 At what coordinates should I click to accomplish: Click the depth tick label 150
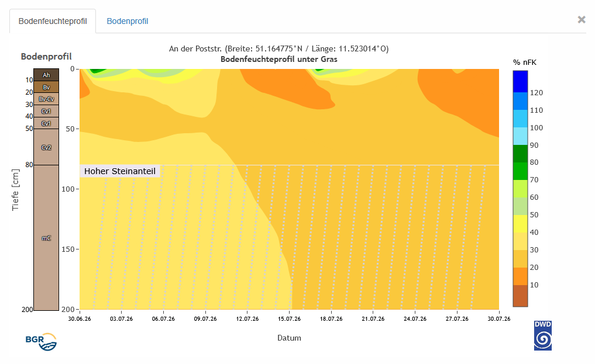tap(68, 249)
